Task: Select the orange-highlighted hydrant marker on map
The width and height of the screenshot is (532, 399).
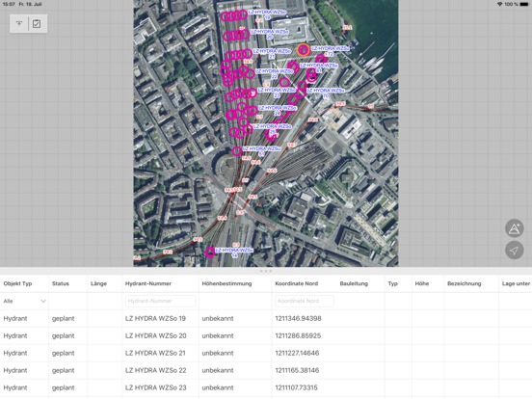Action: tap(304, 50)
